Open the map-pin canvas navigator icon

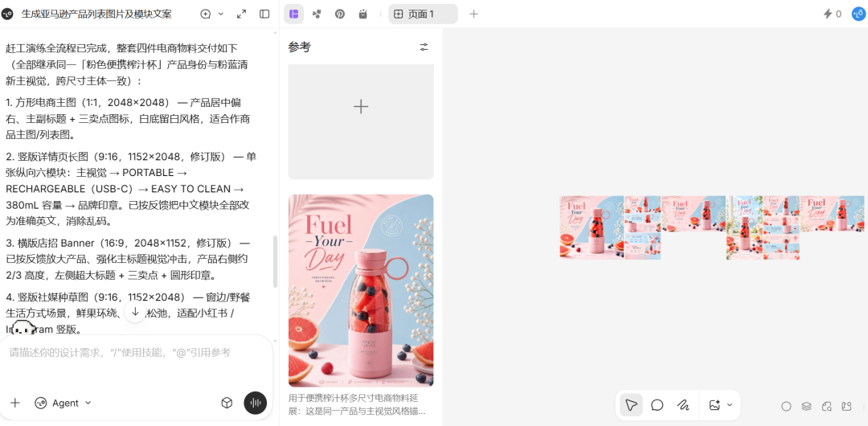(x=846, y=407)
